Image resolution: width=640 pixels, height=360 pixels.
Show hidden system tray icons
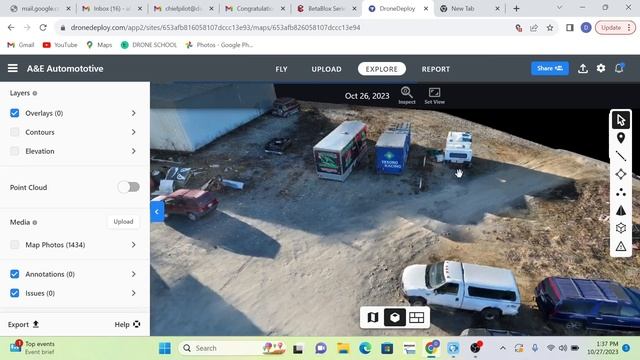pyautogui.click(x=503, y=348)
